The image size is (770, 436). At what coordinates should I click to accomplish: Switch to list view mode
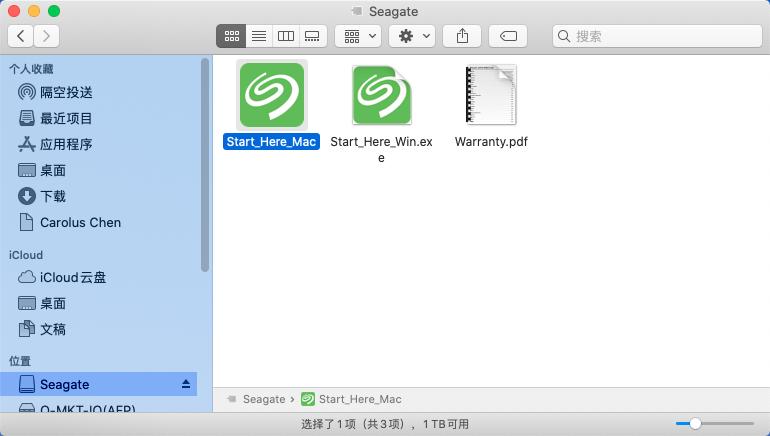click(x=259, y=36)
